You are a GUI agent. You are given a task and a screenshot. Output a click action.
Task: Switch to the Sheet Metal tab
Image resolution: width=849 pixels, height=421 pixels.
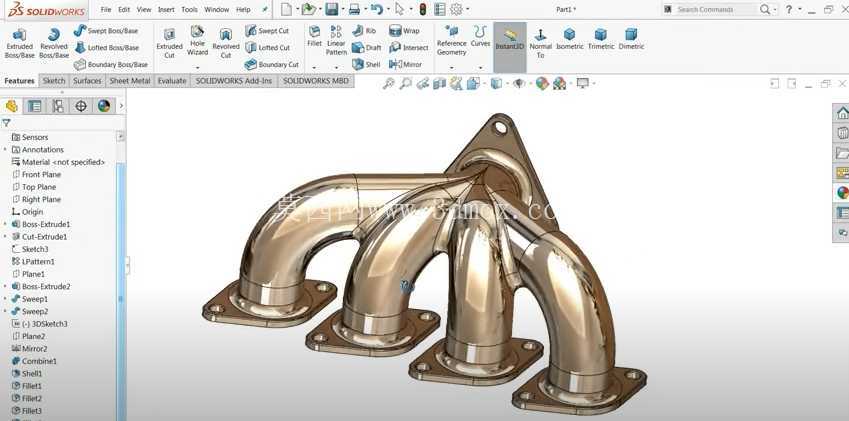pos(130,81)
